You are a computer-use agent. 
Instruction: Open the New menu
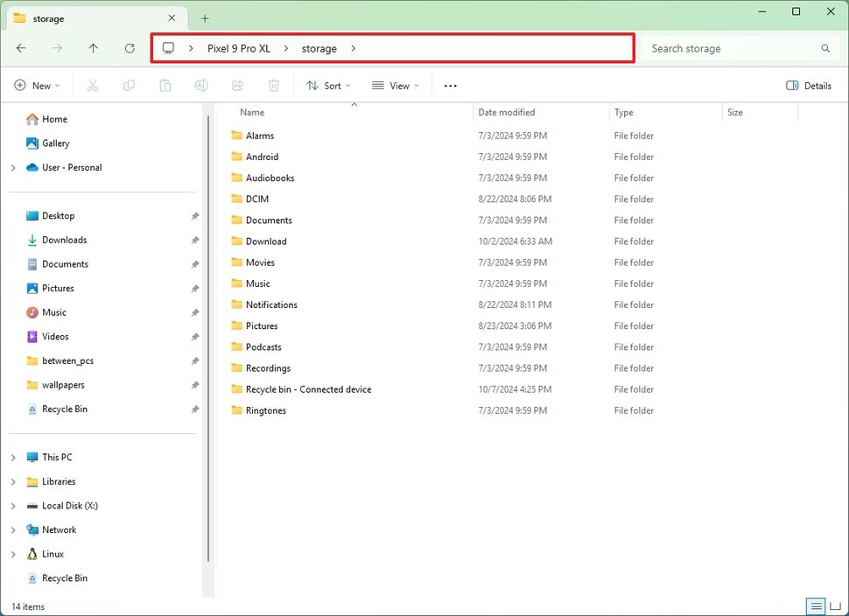tap(38, 85)
